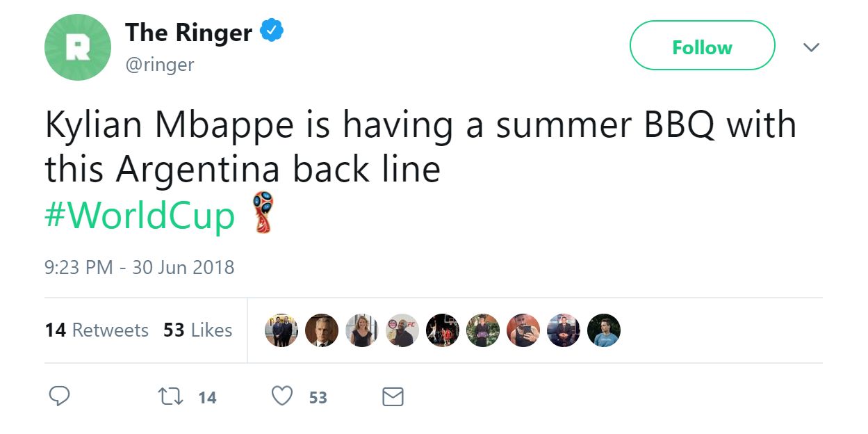Viewport: 868px width, 434px height.
Task: Open the dropdown beside the Follow button
Action: (812, 47)
